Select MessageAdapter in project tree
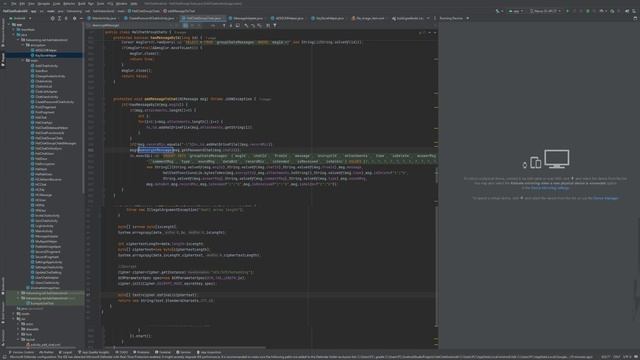 click(45, 236)
